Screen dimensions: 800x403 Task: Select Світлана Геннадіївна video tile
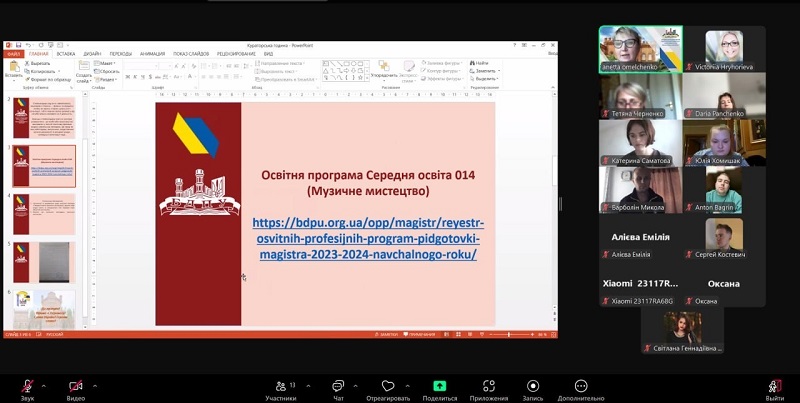coord(683,331)
